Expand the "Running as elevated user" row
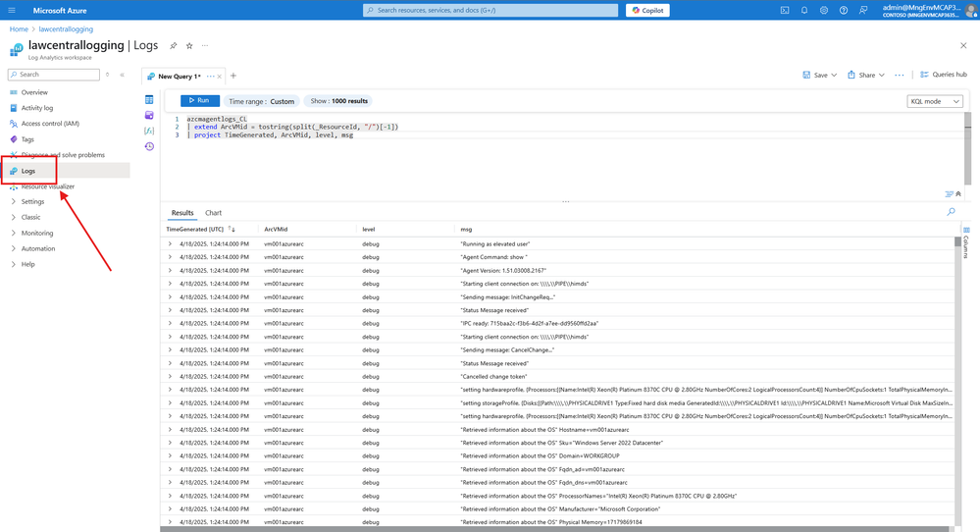The width and height of the screenshot is (980, 532). 170,243
